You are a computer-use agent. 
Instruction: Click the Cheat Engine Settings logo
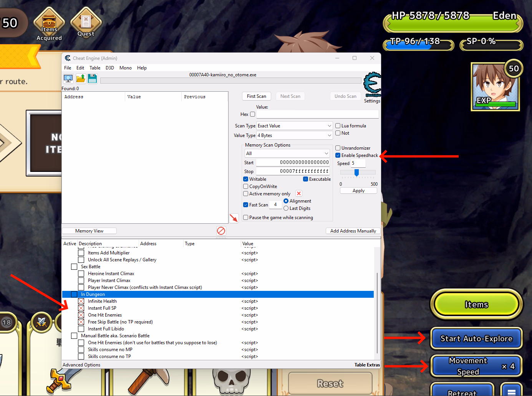372,85
